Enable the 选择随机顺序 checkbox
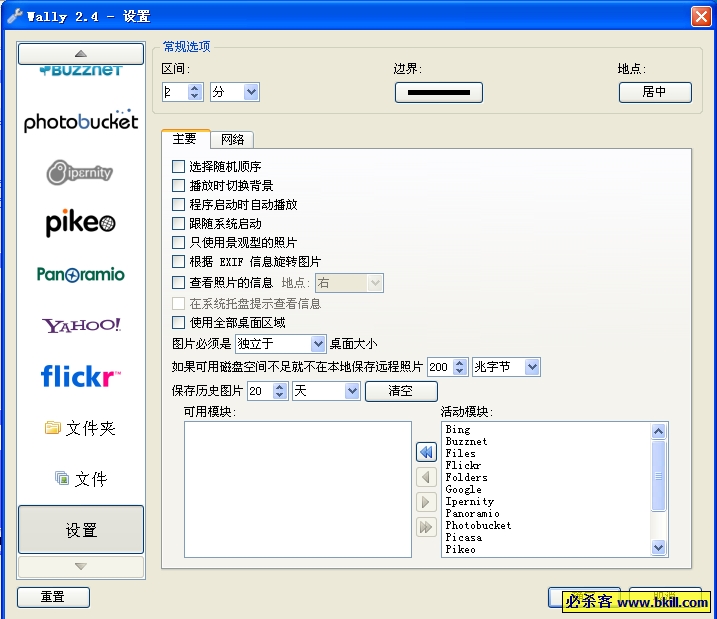This screenshot has height=619, width=717. click(179, 167)
